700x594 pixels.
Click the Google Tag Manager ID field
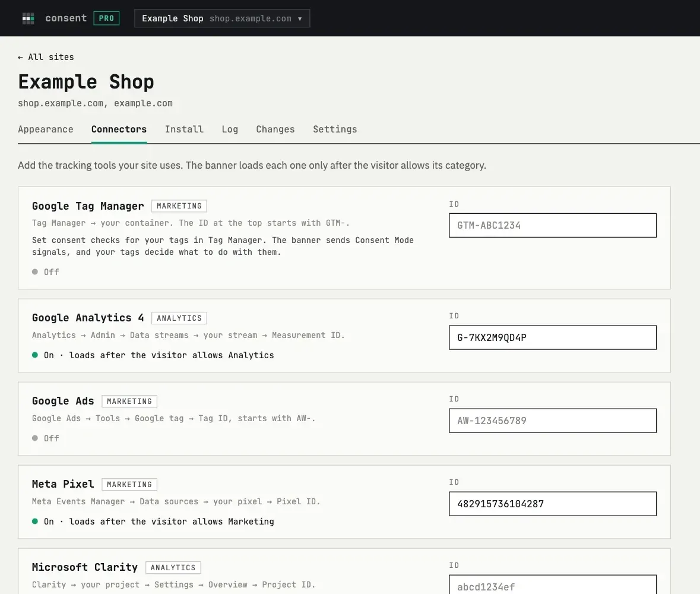click(553, 225)
